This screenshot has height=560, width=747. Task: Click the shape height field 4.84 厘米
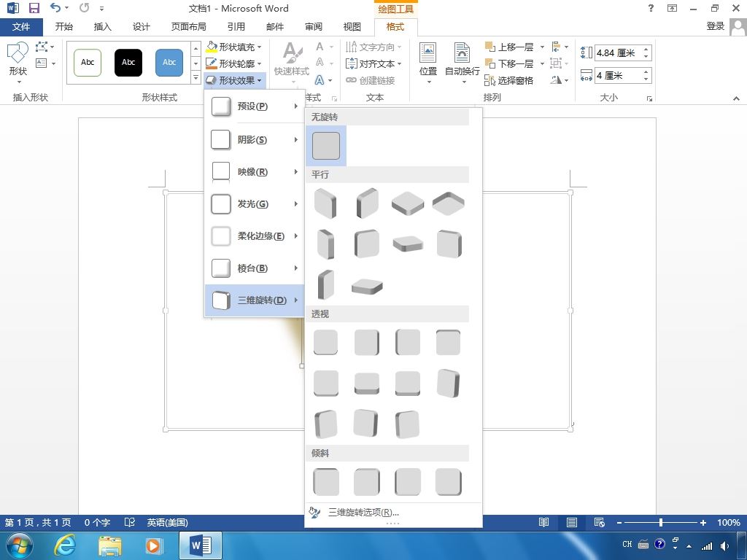tap(619, 52)
